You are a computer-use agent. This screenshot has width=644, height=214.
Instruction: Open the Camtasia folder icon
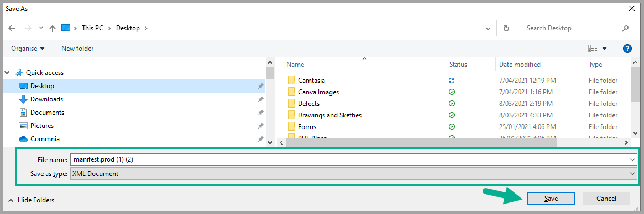click(292, 81)
